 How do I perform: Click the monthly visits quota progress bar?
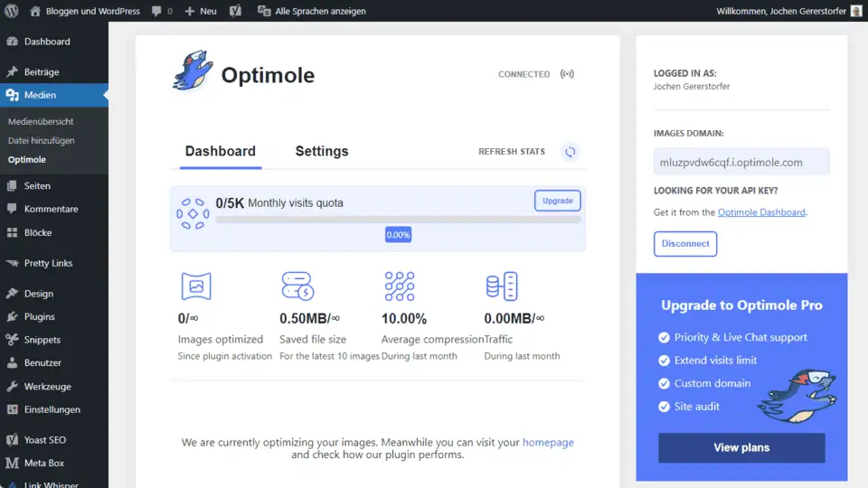398,220
